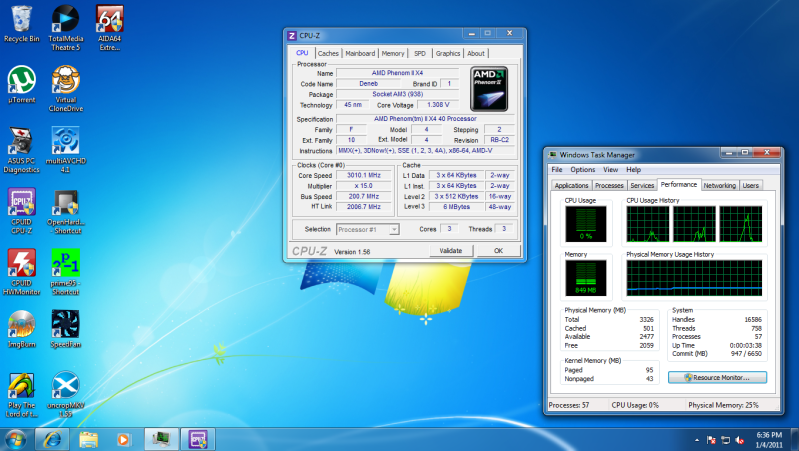The height and width of the screenshot is (451, 799).
Task: Open Help menu in Task Manager
Action: pyautogui.click(x=633, y=170)
